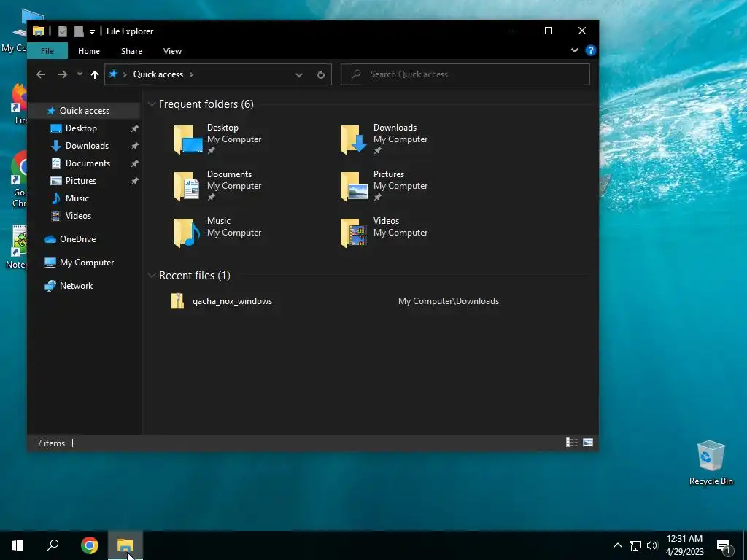Open the Action Center notifications icon
This screenshot has width=747, height=560.
724,545
